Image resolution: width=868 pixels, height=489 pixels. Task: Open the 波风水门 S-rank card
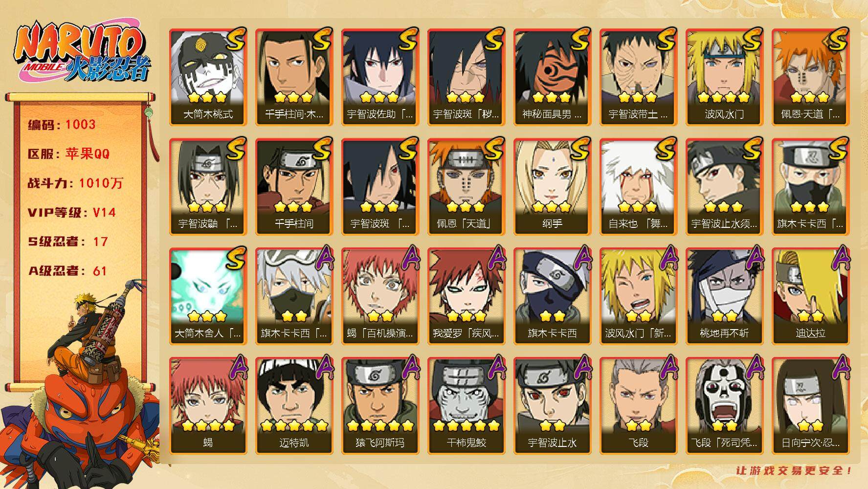[x=724, y=77]
